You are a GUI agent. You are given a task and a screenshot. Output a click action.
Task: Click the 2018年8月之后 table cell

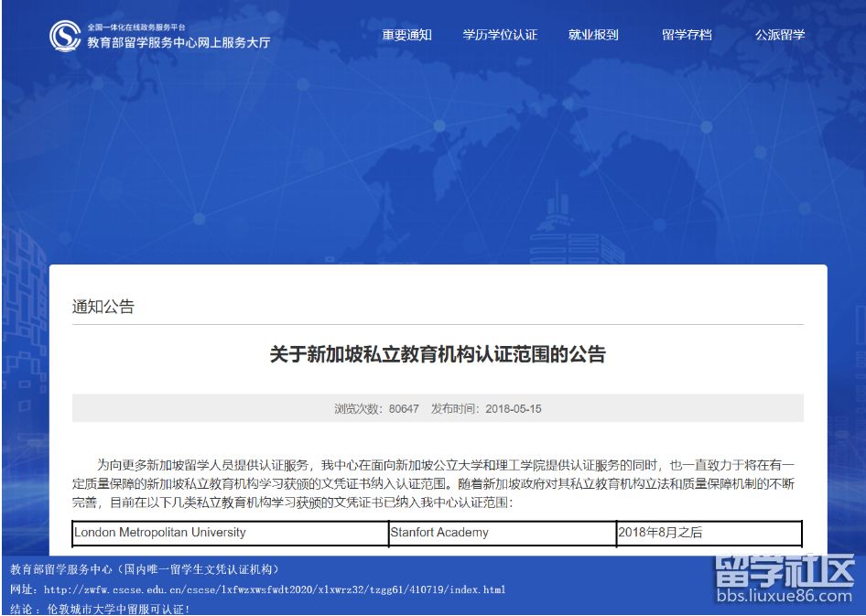pyautogui.click(x=660, y=532)
